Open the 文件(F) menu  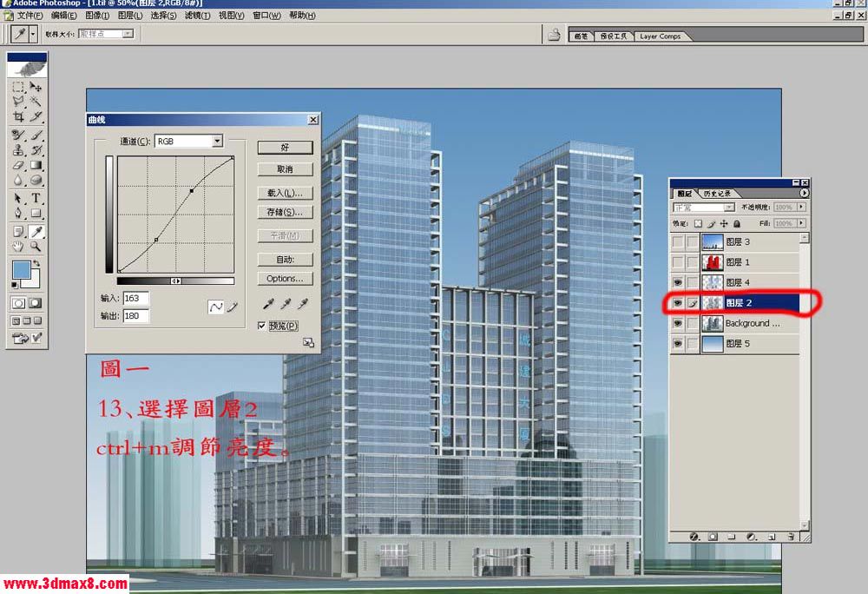(x=30, y=16)
